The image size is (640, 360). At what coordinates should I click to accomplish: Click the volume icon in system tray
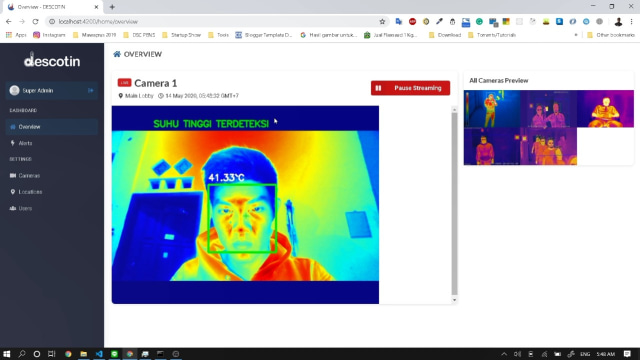click(518, 354)
